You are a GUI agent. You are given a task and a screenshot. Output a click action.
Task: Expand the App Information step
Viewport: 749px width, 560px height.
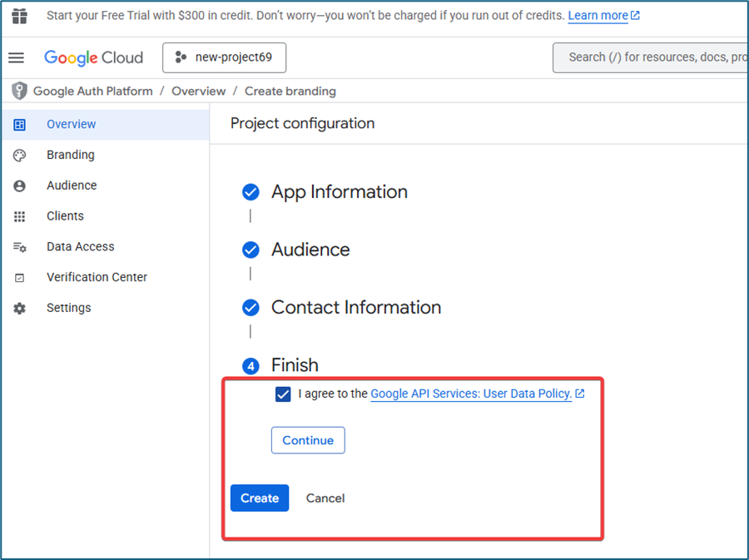[339, 192]
